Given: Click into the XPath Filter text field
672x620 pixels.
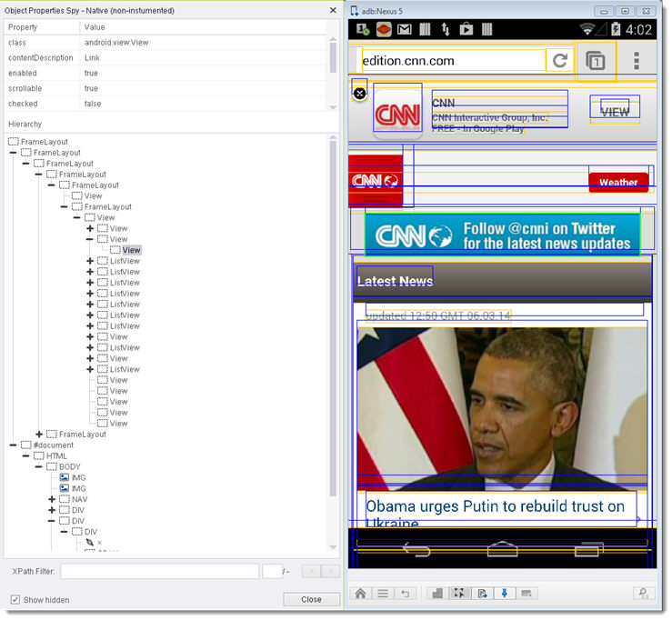Looking at the screenshot, I should click(159, 572).
